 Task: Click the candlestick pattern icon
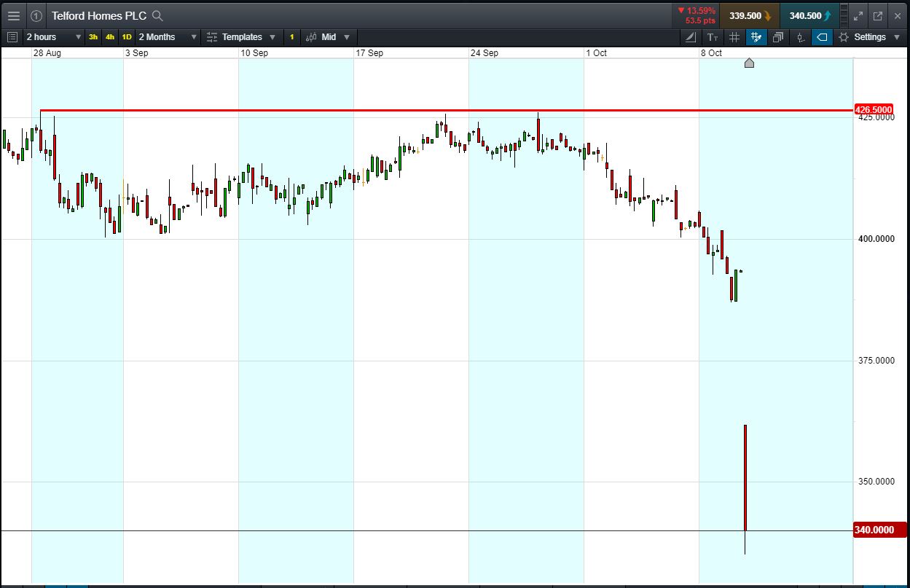(x=800, y=37)
